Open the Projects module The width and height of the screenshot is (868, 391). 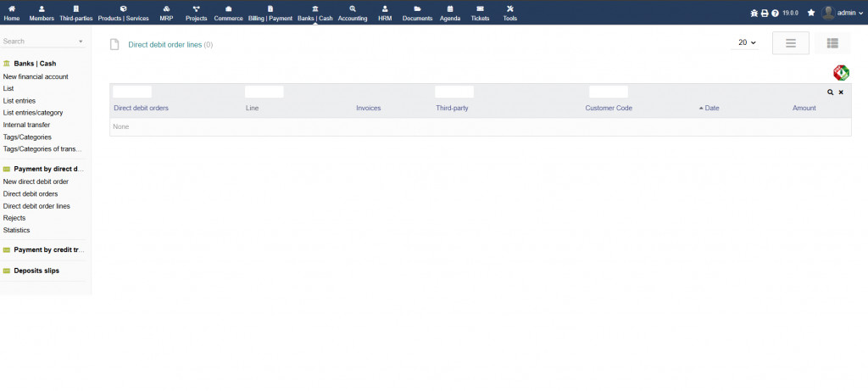point(196,13)
